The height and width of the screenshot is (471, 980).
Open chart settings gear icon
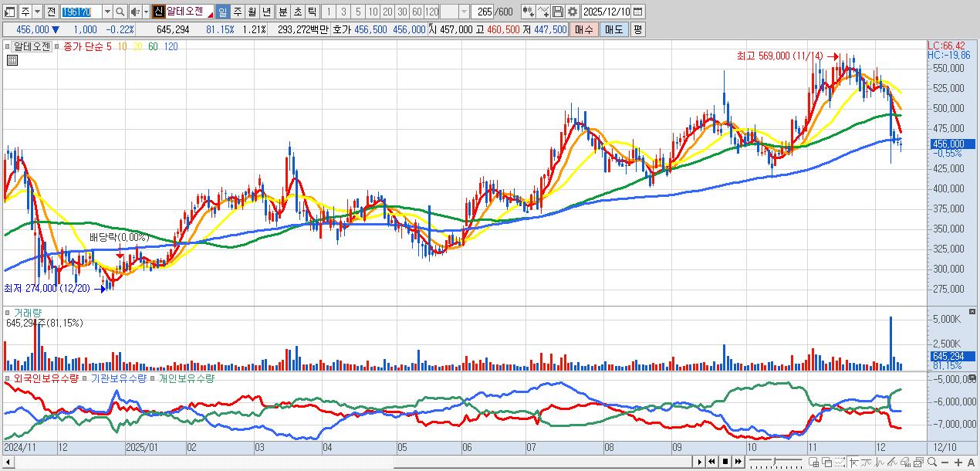[573, 12]
